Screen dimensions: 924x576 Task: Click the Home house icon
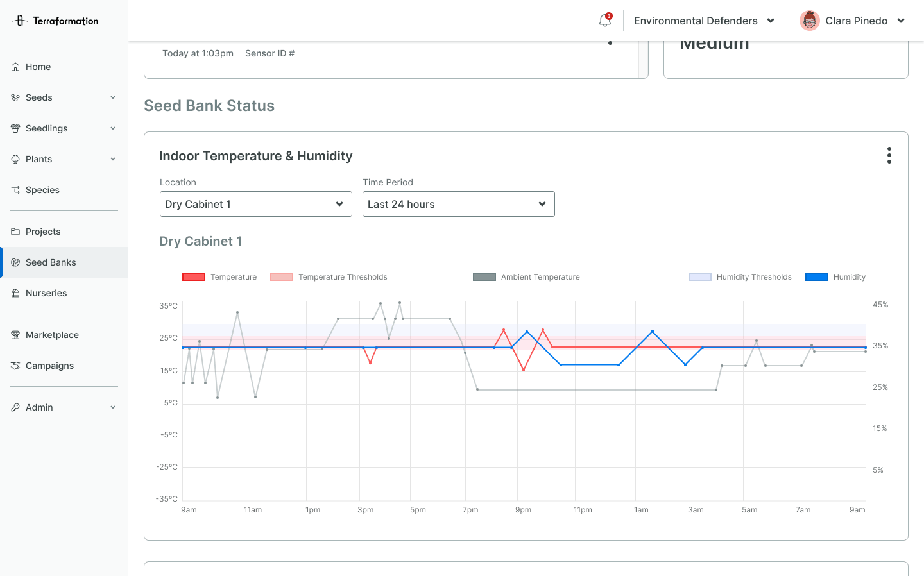[x=15, y=67]
